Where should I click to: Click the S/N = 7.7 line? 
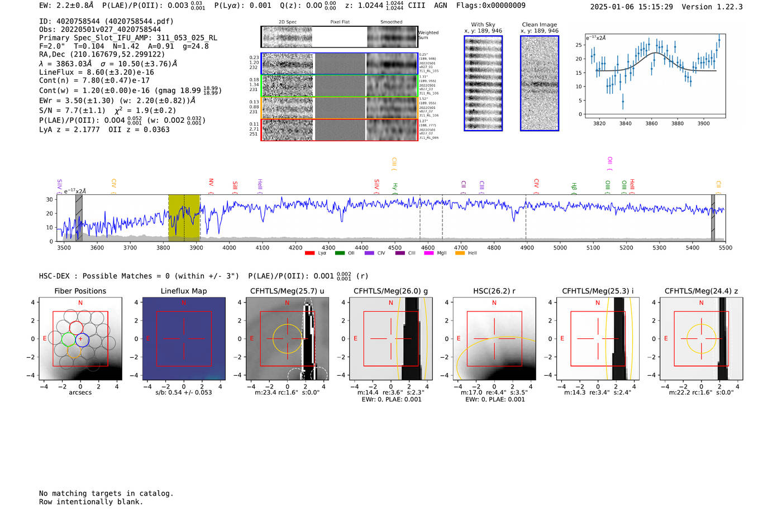coord(108,110)
